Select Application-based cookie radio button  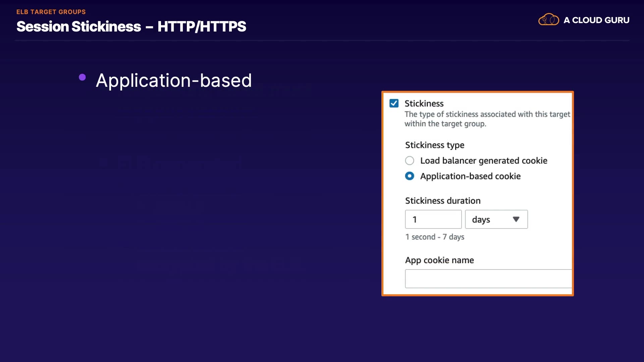tap(410, 176)
